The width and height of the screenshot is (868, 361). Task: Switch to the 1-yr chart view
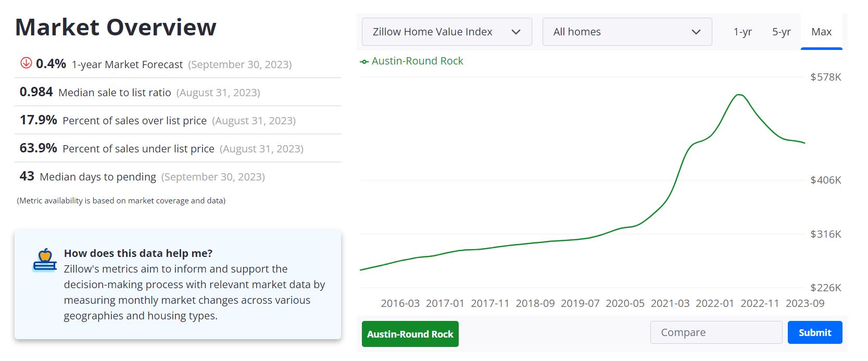743,32
